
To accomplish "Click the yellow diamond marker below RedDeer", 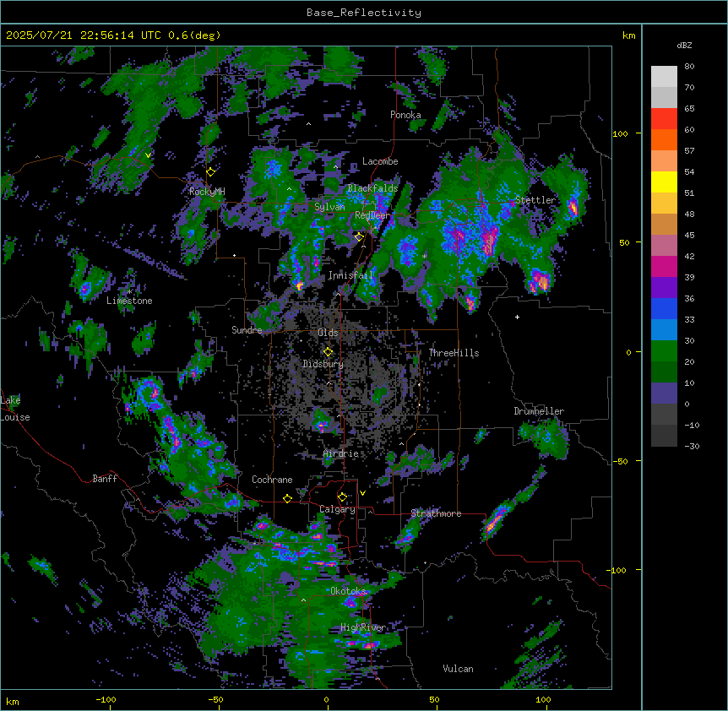I will [x=359, y=236].
